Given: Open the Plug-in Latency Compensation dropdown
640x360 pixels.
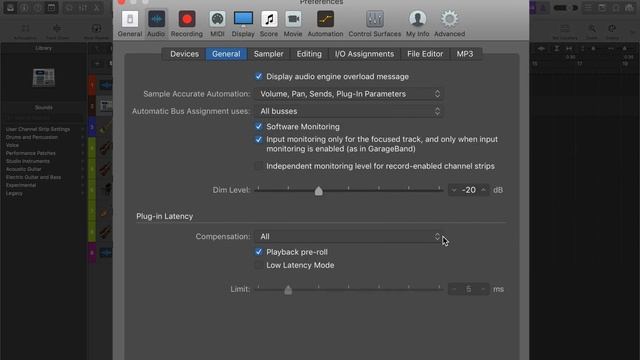Looking at the screenshot, I should 349,237.
